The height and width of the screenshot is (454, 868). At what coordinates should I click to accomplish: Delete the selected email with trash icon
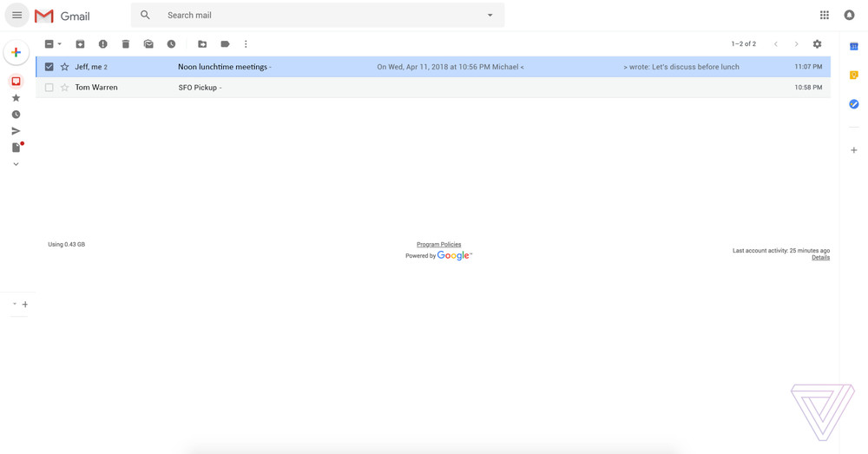pyautogui.click(x=126, y=44)
